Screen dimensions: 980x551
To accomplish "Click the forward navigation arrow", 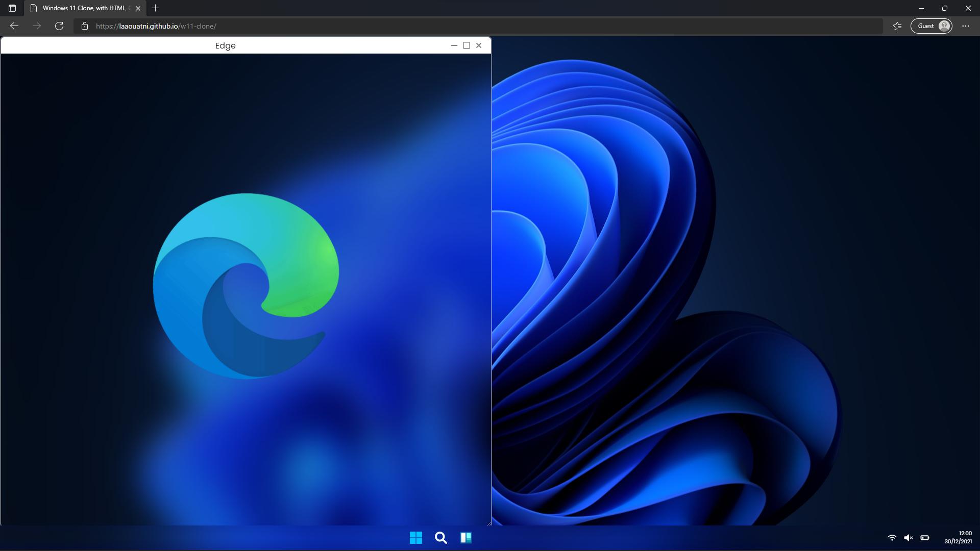I will (x=36, y=26).
